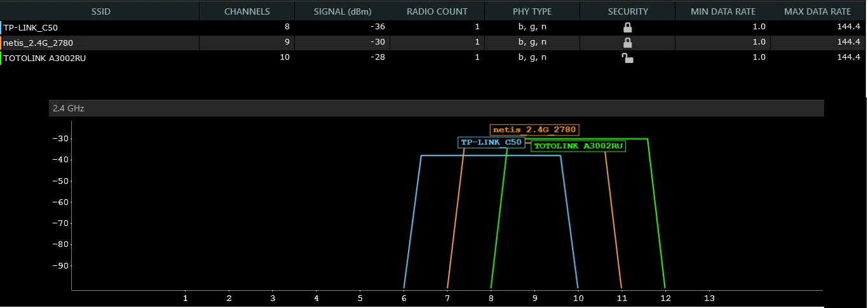The width and height of the screenshot is (868, 308).
Task: Click radio count 1 in the TOTOLINK row
Action: point(477,57)
